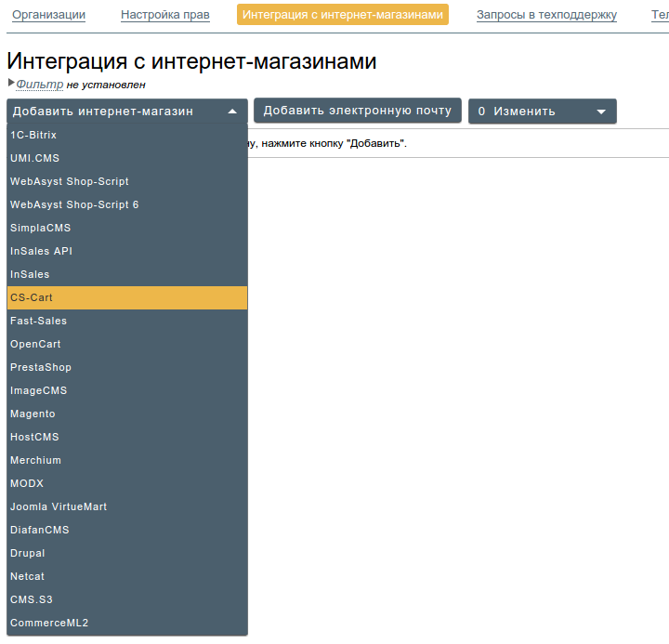Select highlighted 'CS-Cart' option
Image resolution: width=669 pixels, height=644 pixels.
tap(32, 297)
